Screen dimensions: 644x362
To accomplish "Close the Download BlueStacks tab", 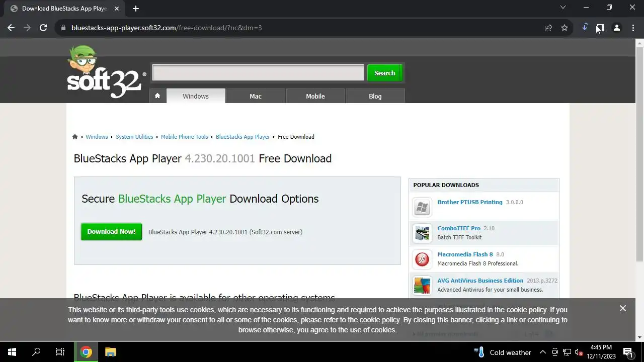I will click(x=117, y=9).
